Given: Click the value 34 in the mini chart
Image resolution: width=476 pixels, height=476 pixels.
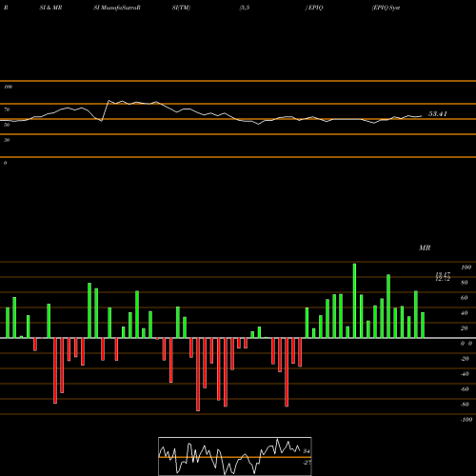Looking at the screenshot, I should point(307,451).
